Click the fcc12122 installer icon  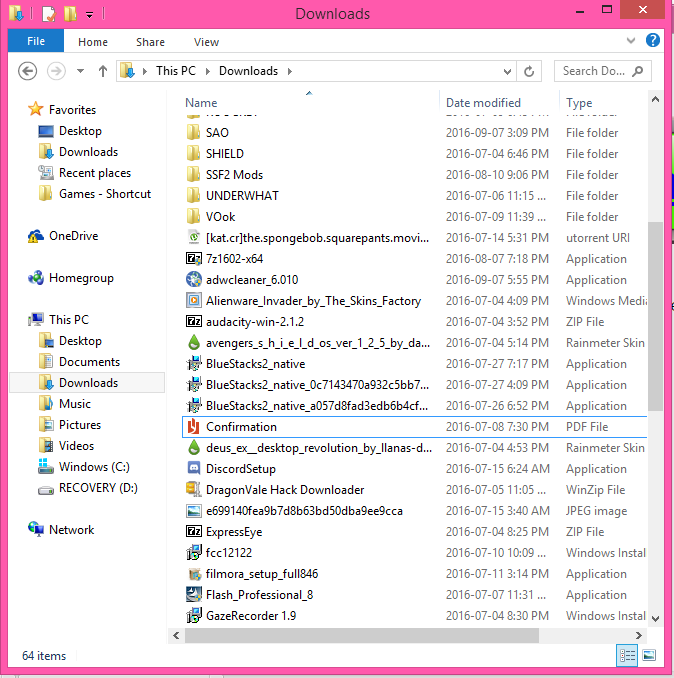click(194, 553)
